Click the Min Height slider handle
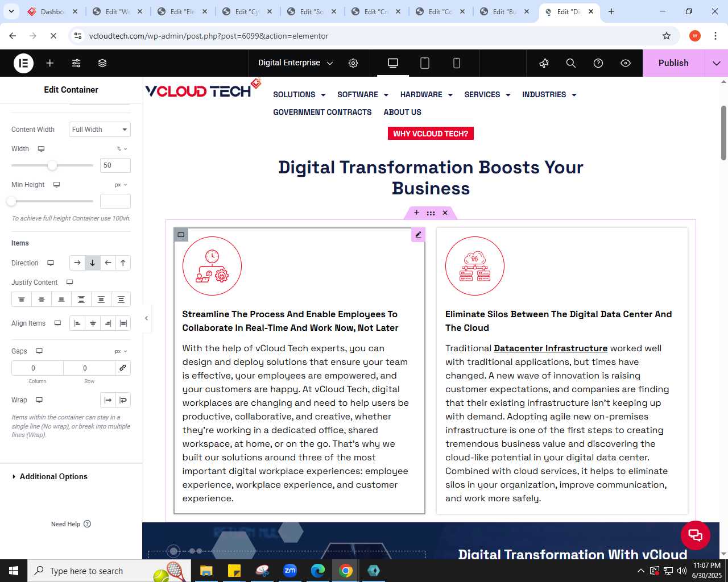The image size is (728, 582). pyautogui.click(x=11, y=201)
